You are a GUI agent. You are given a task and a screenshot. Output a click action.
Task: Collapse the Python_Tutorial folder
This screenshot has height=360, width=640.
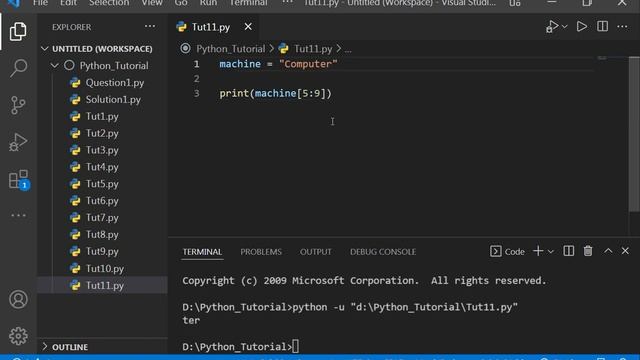coord(103,65)
